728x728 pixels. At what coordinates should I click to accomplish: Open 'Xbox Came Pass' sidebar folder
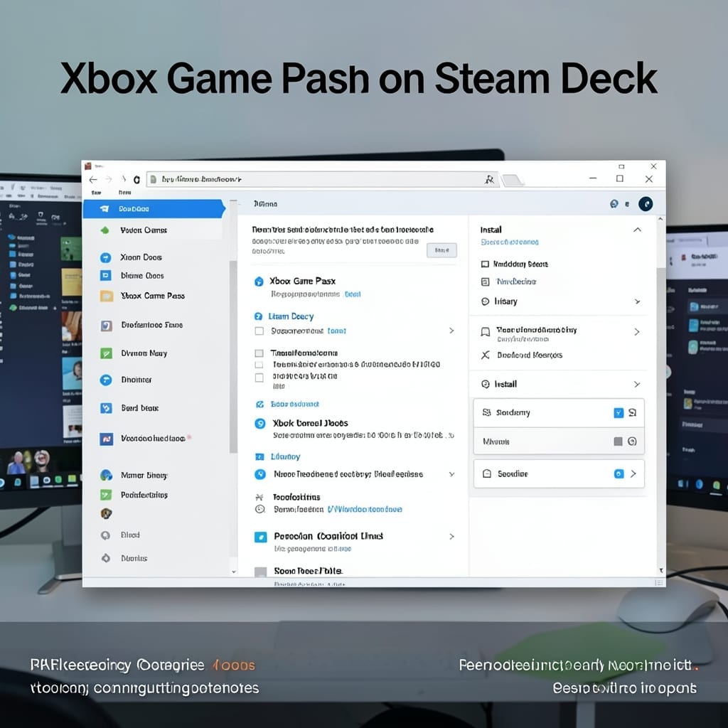[154, 296]
